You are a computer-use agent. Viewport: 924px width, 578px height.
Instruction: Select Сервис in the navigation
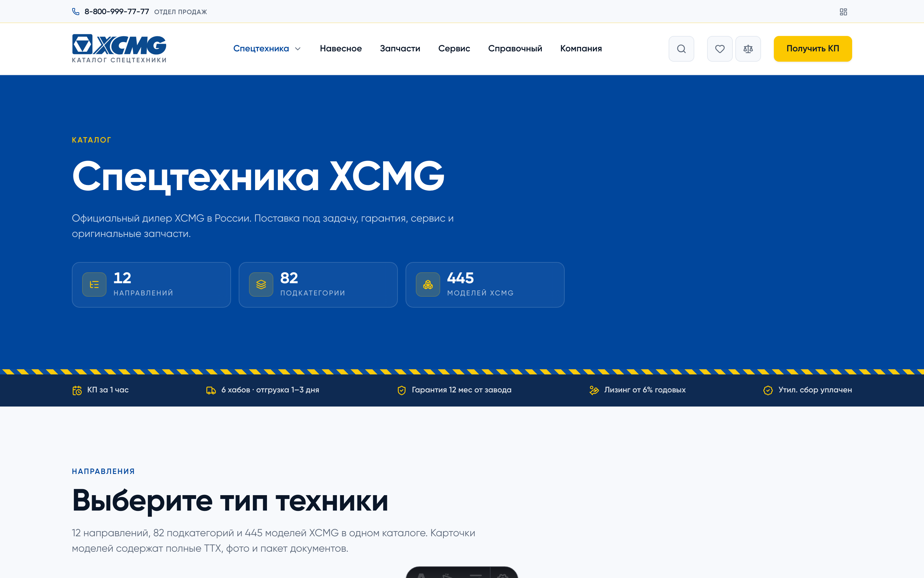[454, 48]
